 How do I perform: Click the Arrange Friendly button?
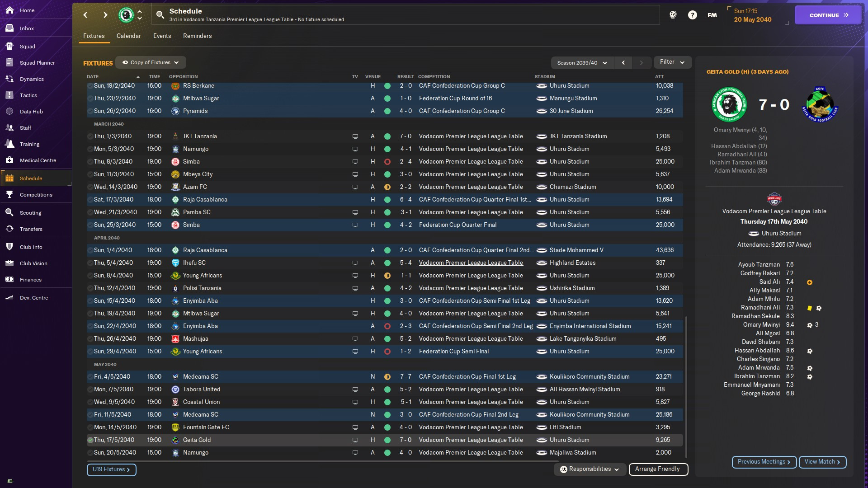click(x=658, y=469)
